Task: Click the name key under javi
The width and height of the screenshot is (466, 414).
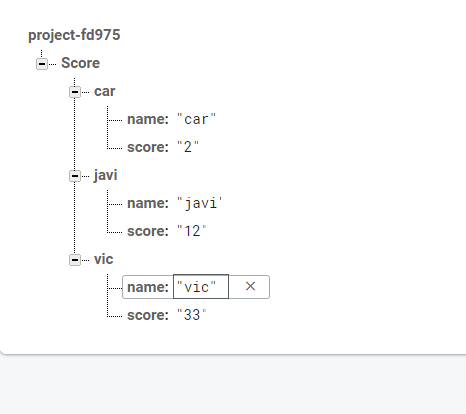Action: pos(148,203)
